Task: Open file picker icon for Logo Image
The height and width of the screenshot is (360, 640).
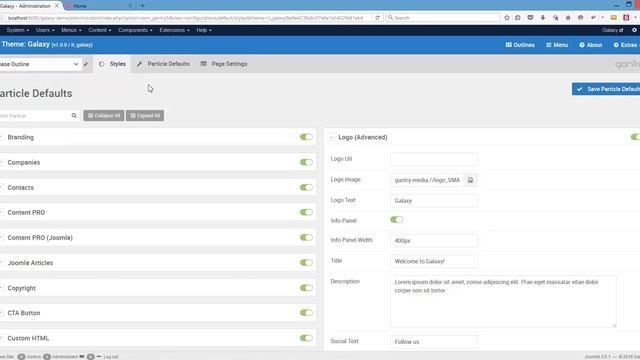Action: click(470, 180)
